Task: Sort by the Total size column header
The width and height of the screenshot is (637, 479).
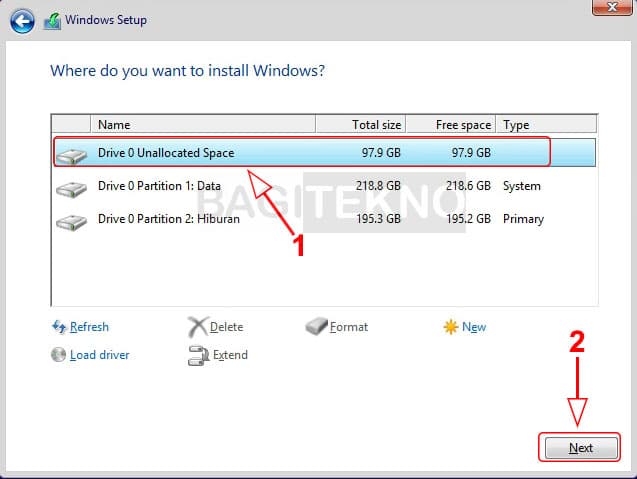Action: (x=360, y=124)
